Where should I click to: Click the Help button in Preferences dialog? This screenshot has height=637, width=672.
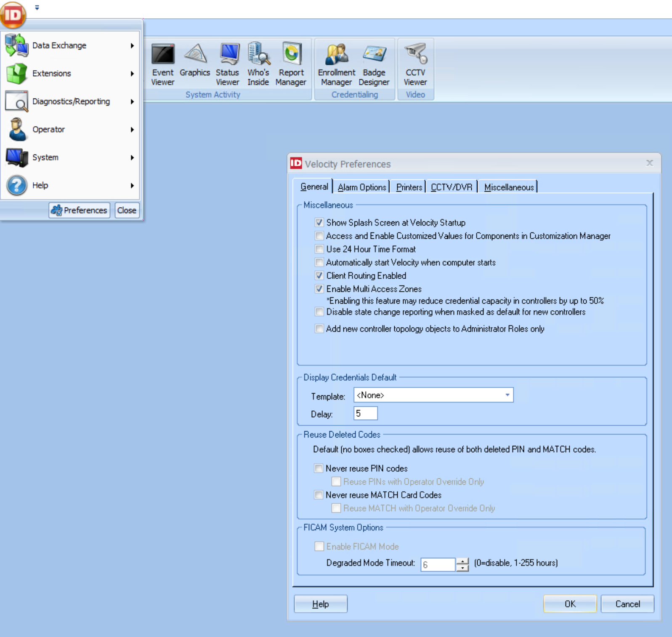click(321, 604)
